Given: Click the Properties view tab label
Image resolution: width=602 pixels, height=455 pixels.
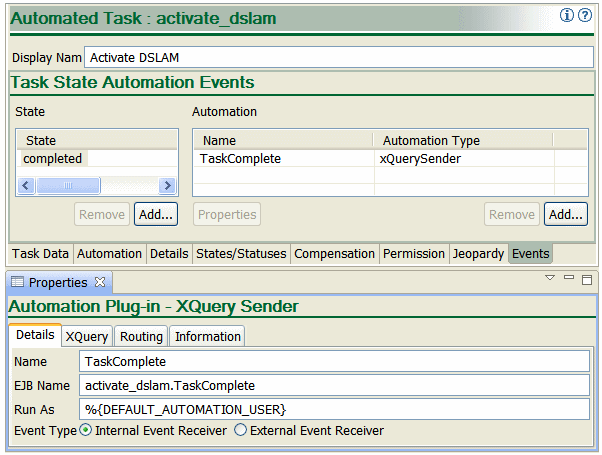Looking at the screenshot, I should click(x=58, y=283).
